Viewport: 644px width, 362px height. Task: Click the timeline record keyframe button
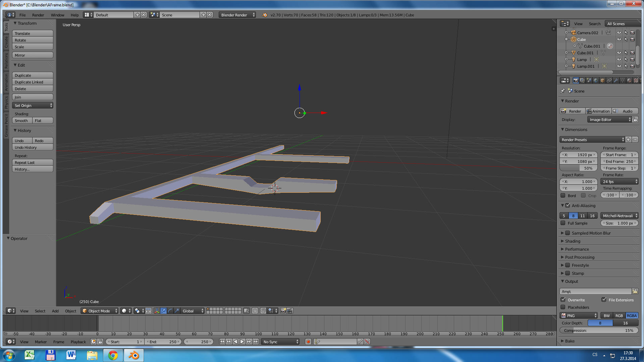tap(308, 342)
